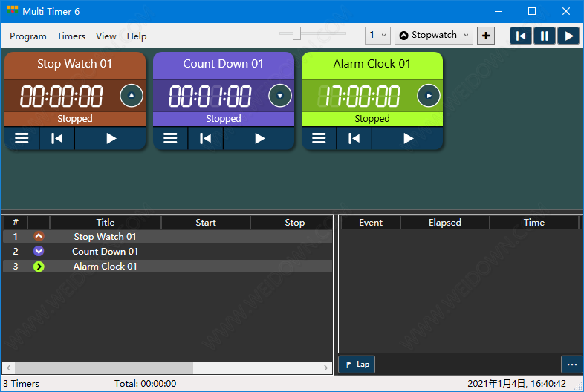Open the Stop Watch 01 hamburger menu
This screenshot has width=584, height=392.
point(22,138)
